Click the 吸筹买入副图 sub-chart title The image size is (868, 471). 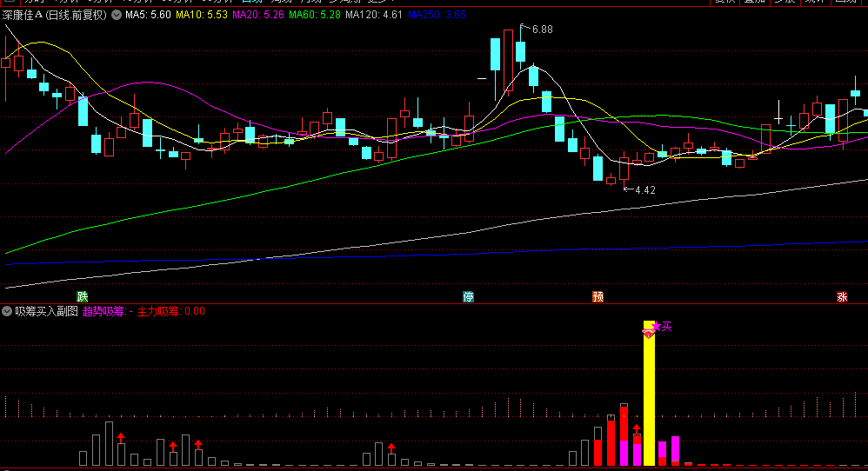point(46,311)
